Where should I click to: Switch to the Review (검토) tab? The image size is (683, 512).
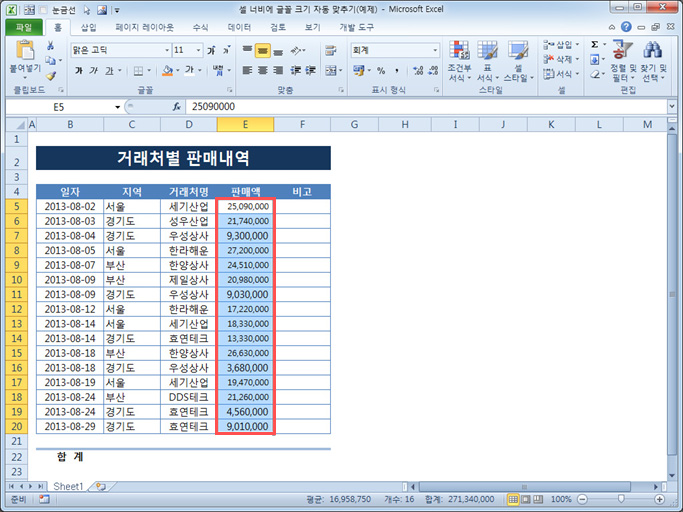(278, 27)
